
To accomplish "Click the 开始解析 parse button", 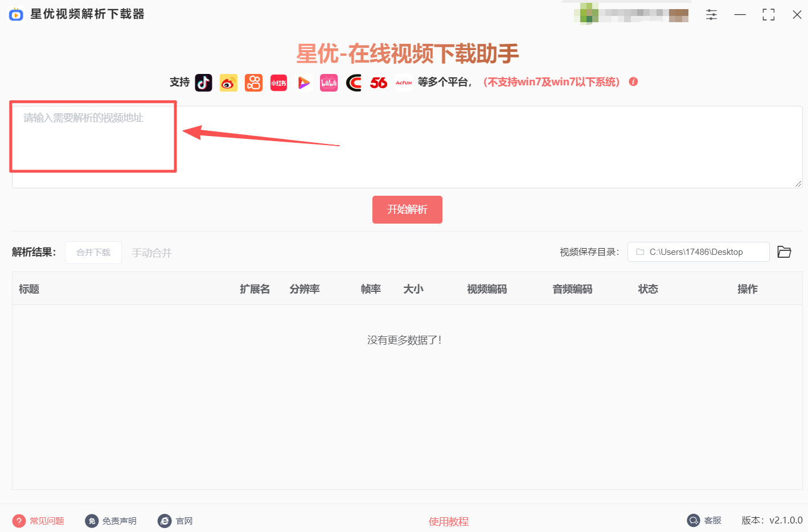I will 407,209.
